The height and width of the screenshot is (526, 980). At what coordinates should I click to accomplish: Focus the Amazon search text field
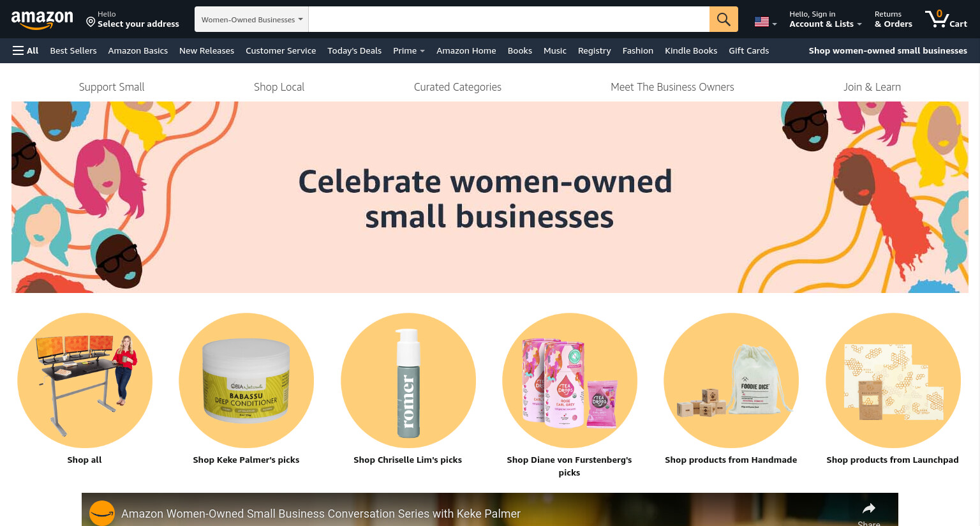tap(509, 19)
